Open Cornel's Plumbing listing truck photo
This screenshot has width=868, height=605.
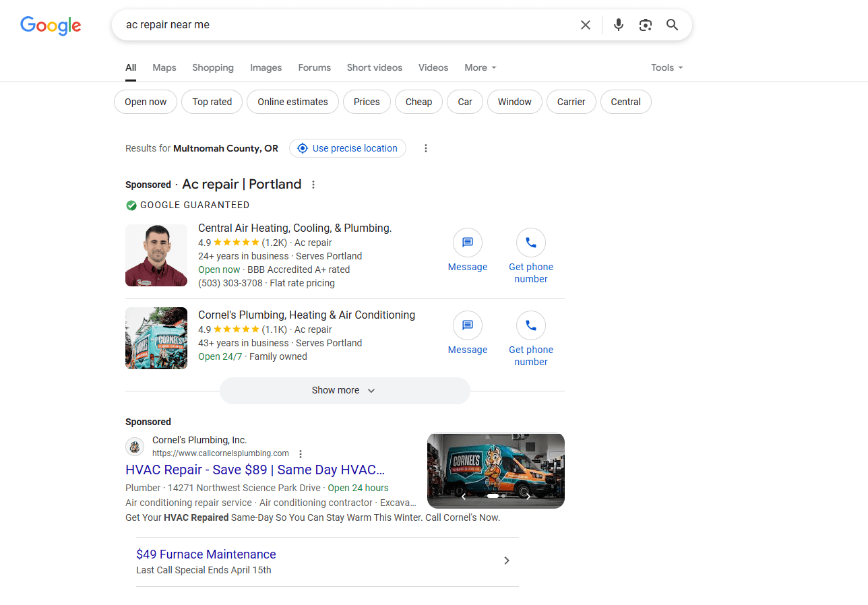(x=156, y=338)
